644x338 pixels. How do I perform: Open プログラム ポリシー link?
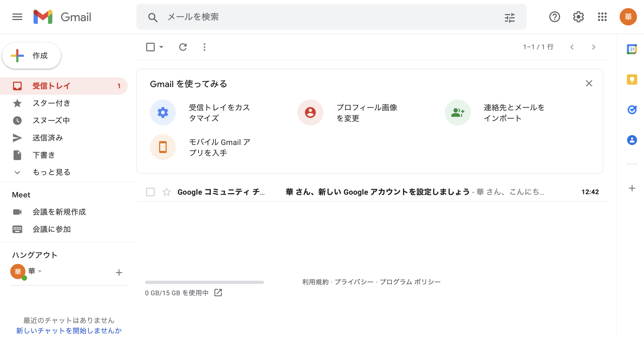pyautogui.click(x=410, y=282)
